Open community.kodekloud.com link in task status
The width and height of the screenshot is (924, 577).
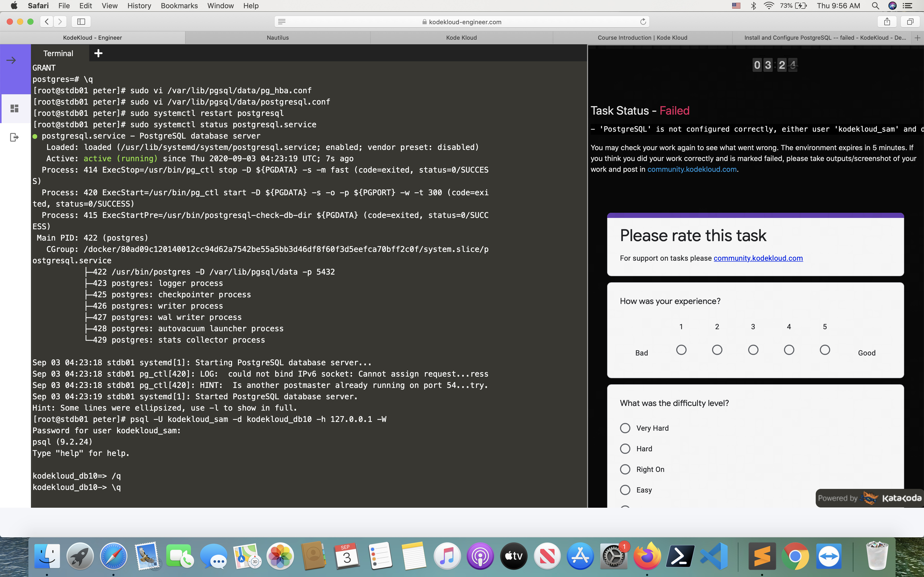(692, 169)
